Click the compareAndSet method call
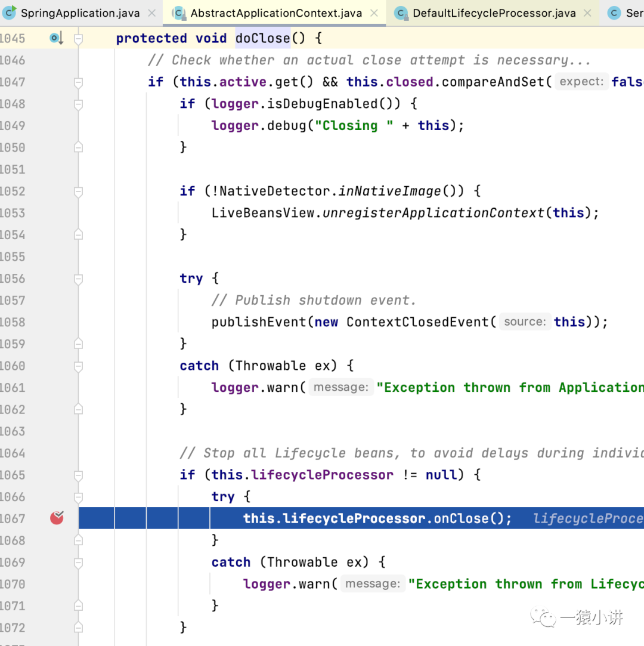The image size is (644, 646). [x=493, y=82]
